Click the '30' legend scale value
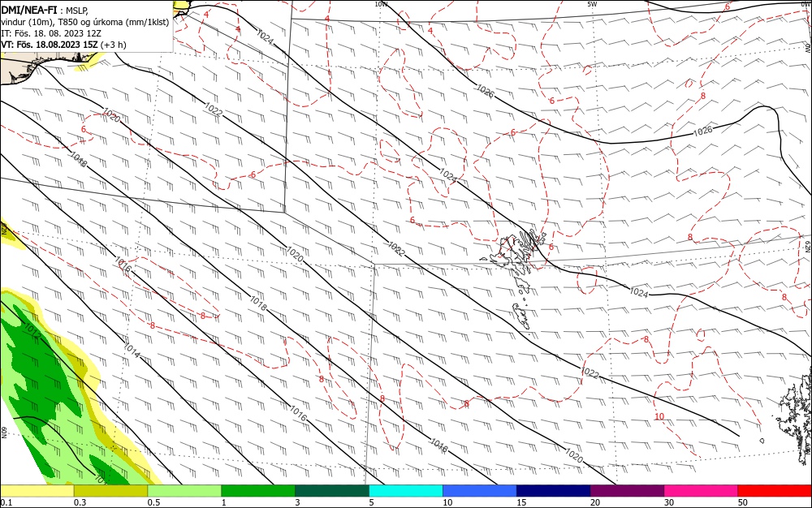The height and width of the screenshot is (508, 812). [669, 502]
